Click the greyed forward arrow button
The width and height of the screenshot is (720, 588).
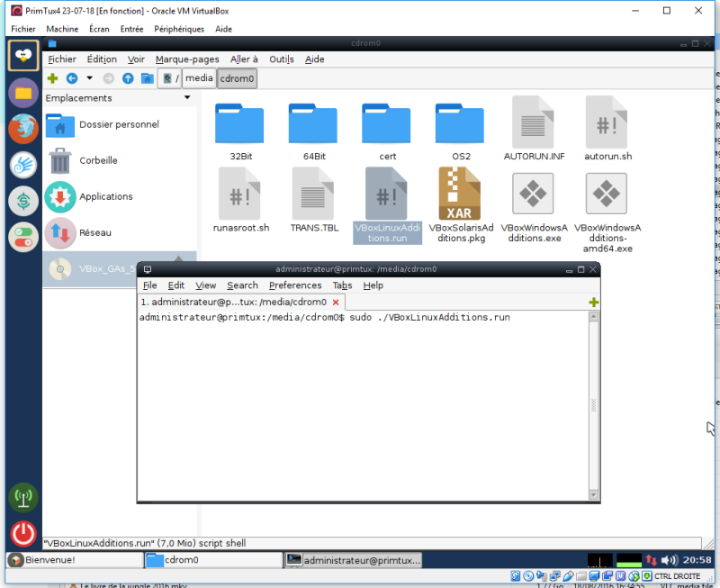pyautogui.click(x=108, y=78)
